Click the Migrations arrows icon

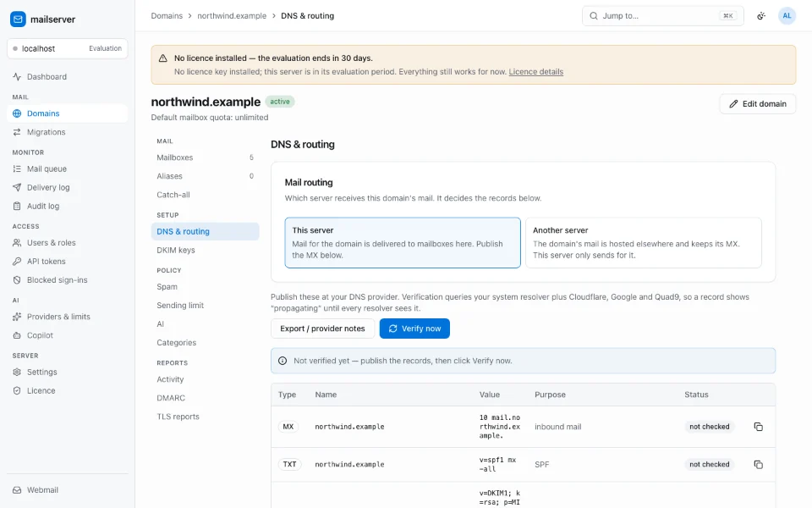click(17, 132)
